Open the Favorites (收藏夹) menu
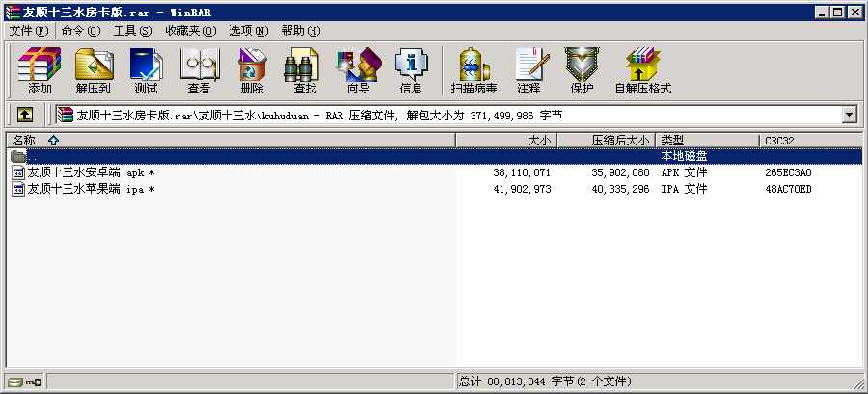868x394 pixels. [x=191, y=31]
